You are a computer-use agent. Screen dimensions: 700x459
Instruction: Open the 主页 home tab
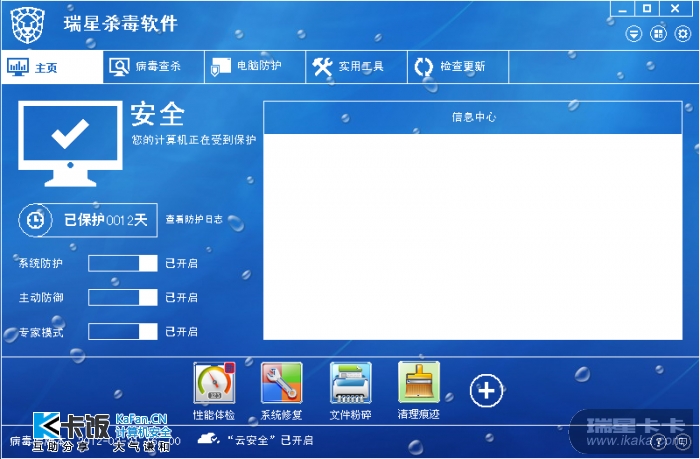(x=52, y=67)
